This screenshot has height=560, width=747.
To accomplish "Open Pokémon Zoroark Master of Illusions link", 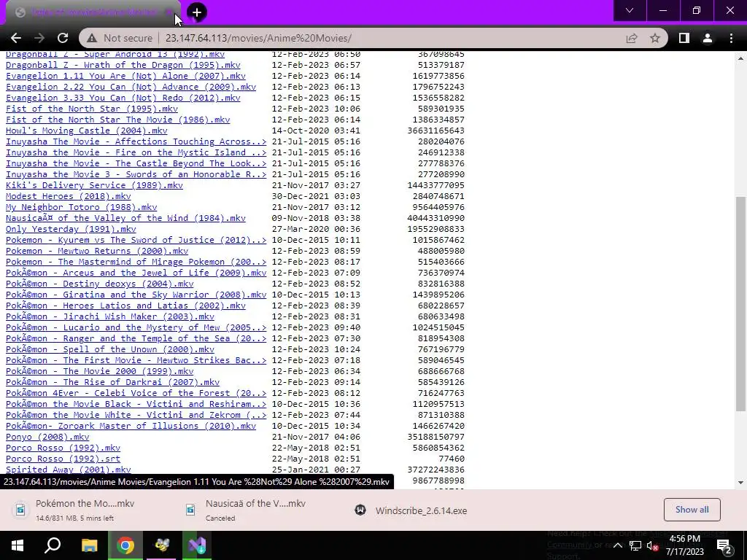I will click(x=131, y=427).
